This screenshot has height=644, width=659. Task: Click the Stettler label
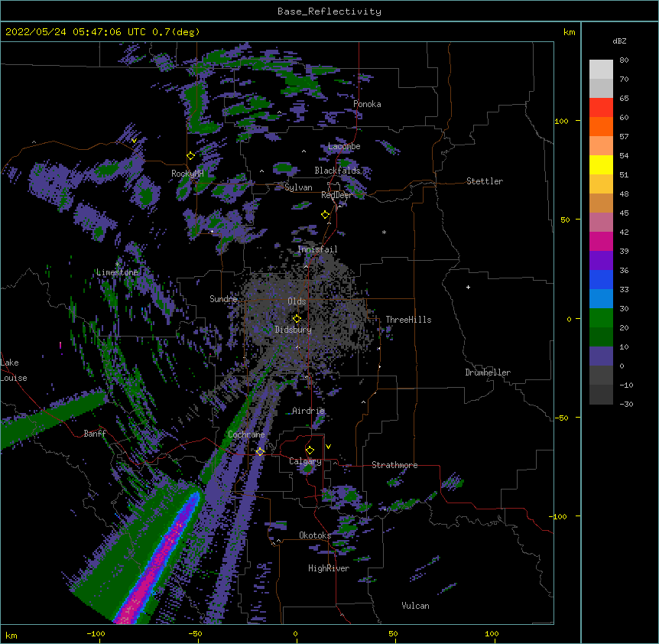(x=485, y=181)
